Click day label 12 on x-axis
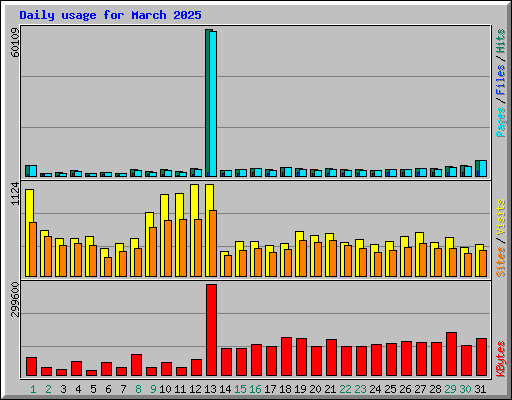The image size is (512, 400). (x=195, y=389)
